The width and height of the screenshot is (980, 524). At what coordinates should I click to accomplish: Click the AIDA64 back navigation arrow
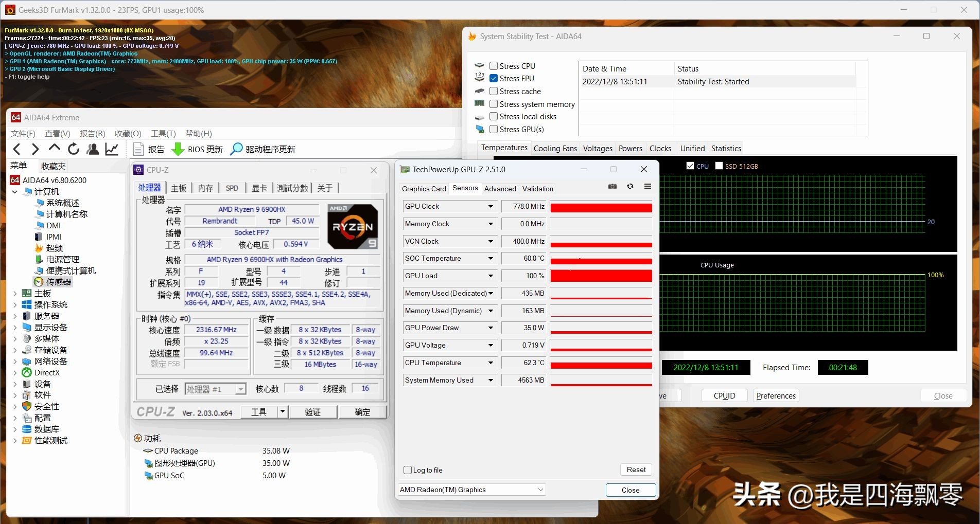[17, 149]
